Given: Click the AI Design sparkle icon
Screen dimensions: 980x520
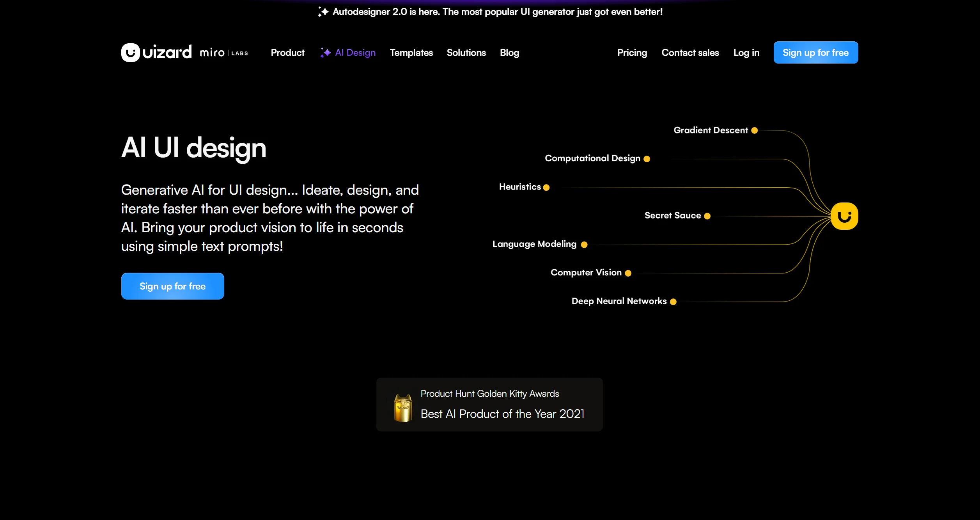Looking at the screenshot, I should point(325,53).
